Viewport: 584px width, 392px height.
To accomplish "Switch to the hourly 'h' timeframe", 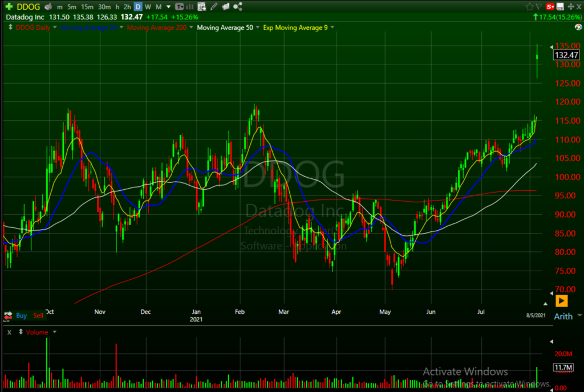I will 117,7.
